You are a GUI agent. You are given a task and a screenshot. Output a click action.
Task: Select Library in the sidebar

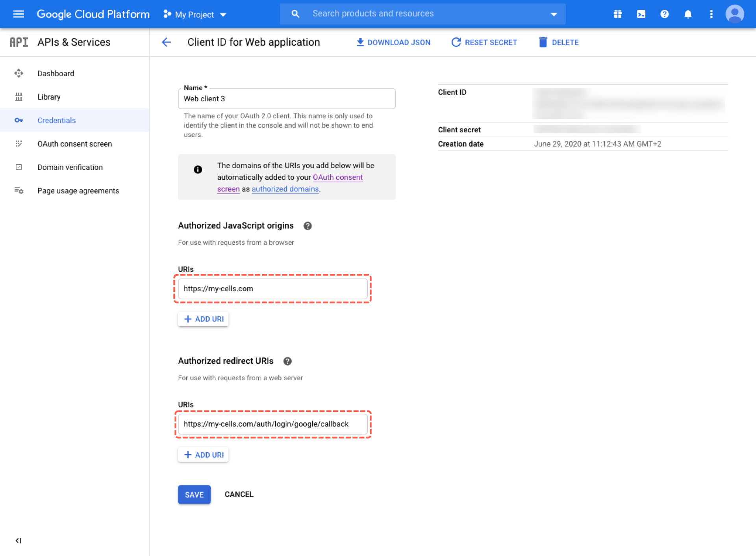tap(75, 97)
